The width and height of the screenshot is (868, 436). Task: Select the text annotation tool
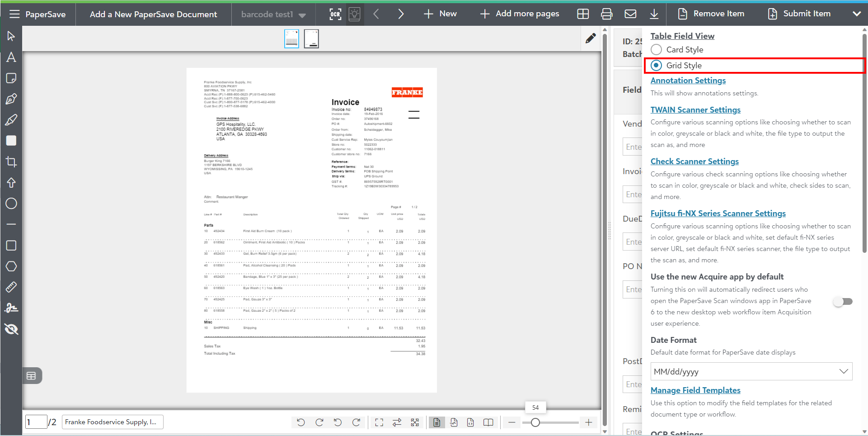(11, 57)
